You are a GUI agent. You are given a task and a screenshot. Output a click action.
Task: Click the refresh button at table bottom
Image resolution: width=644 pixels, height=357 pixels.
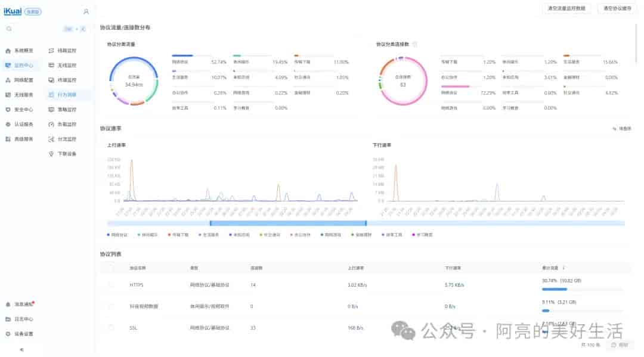click(620, 345)
